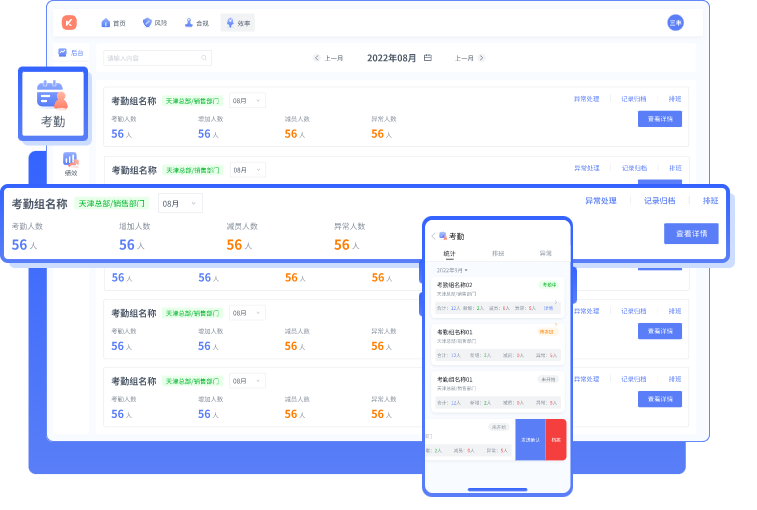Screen dimensions: 757x510
Task: Click 异常处理 link in highlighted card
Action: (600, 201)
